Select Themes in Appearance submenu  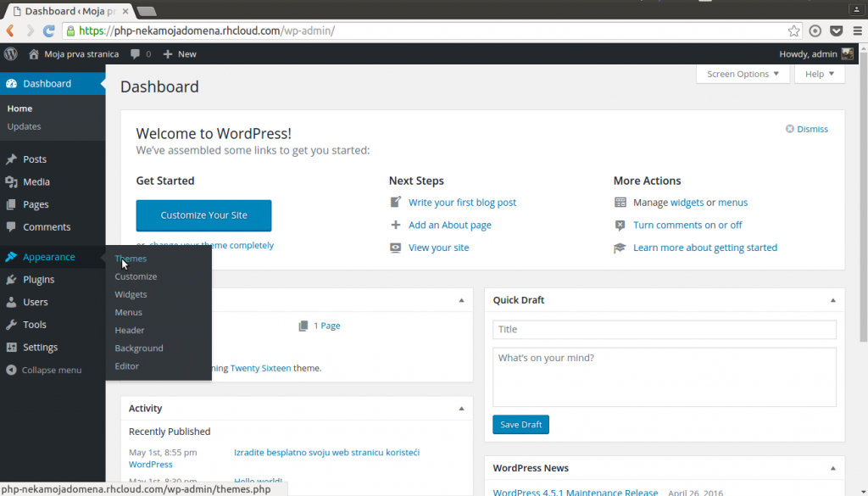131,259
